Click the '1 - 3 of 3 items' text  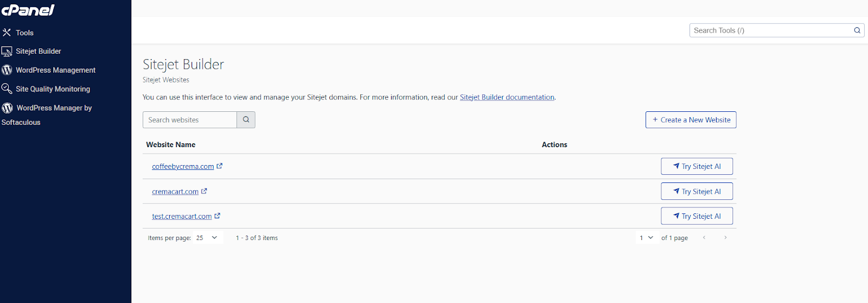point(257,238)
